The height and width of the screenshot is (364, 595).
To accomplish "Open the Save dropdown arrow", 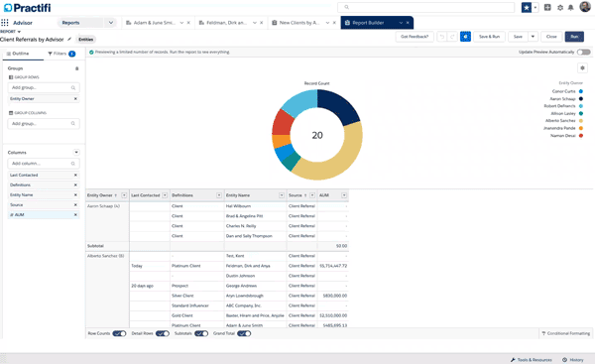I will click(533, 37).
